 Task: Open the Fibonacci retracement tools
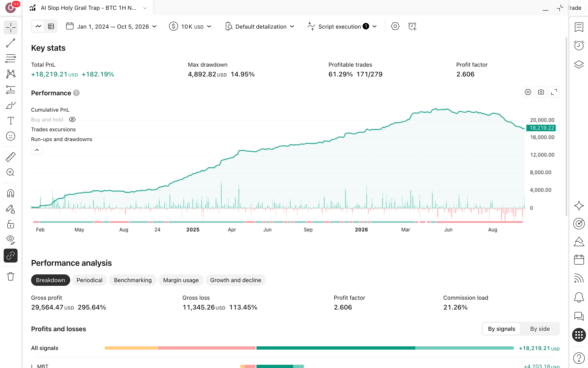coord(10,58)
